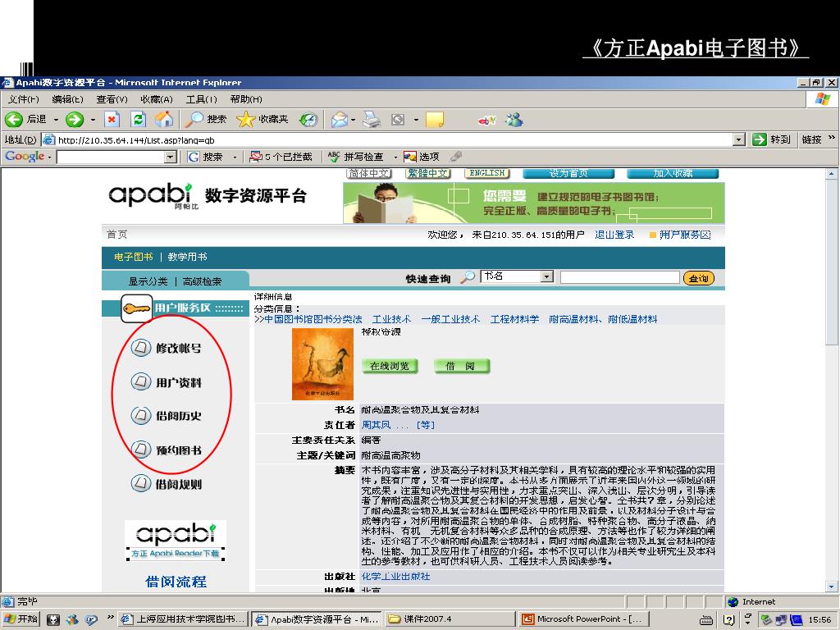Open the Google search box dropdown arrow
This screenshot has height=630, width=840.
(171, 157)
